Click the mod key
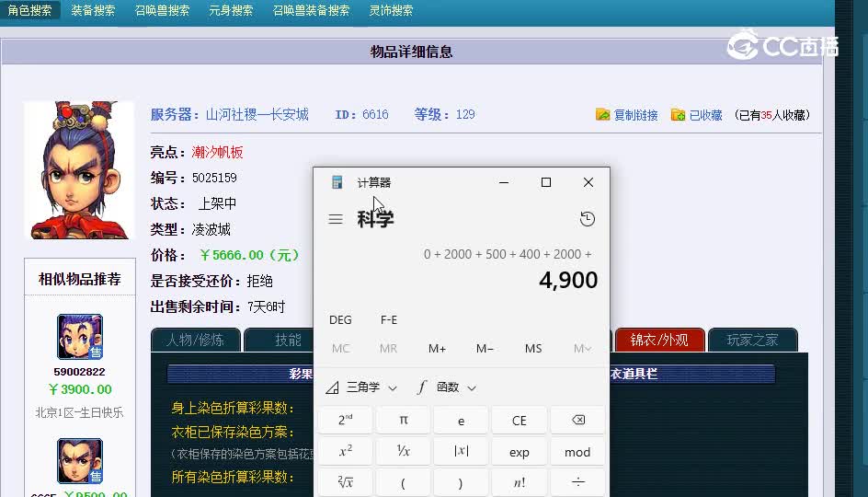868x497 pixels. (x=577, y=451)
